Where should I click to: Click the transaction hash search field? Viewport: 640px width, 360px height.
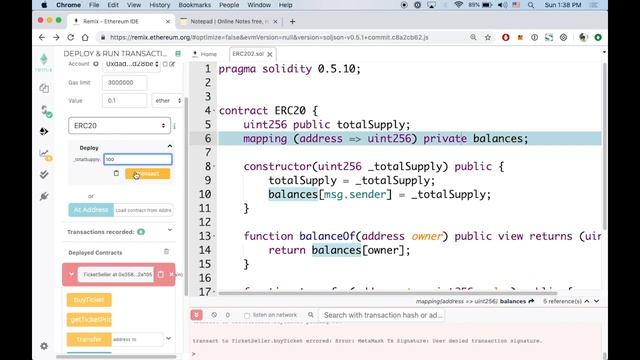pos(383,315)
